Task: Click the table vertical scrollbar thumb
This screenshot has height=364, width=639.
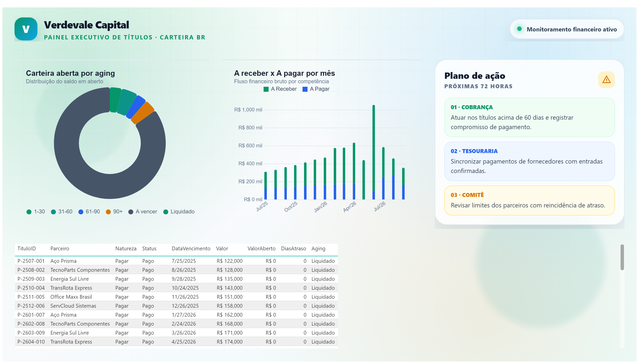Action: point(622,257)
